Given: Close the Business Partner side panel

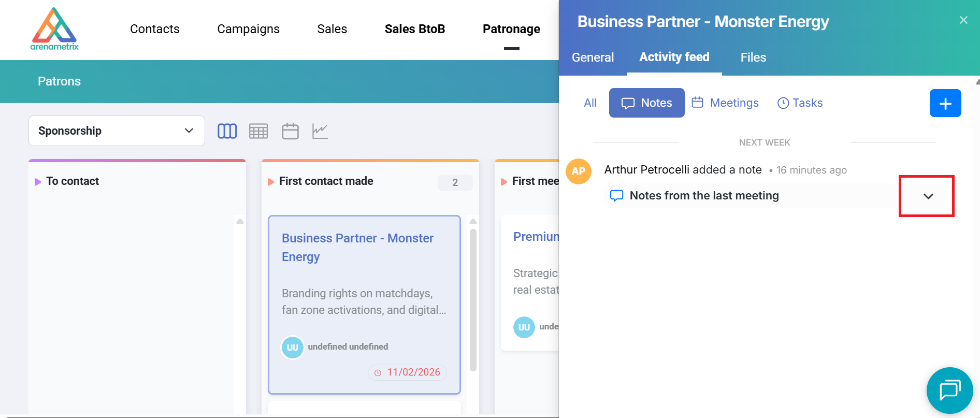Looking at the screenshot, I should 963,20.
